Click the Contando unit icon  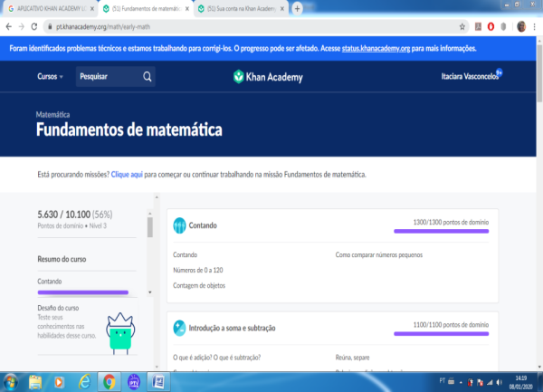point(179,225)
